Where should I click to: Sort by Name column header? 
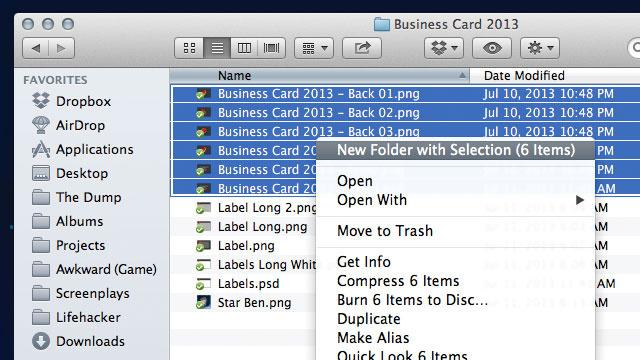pyautogui.click(x=319, y=76)
